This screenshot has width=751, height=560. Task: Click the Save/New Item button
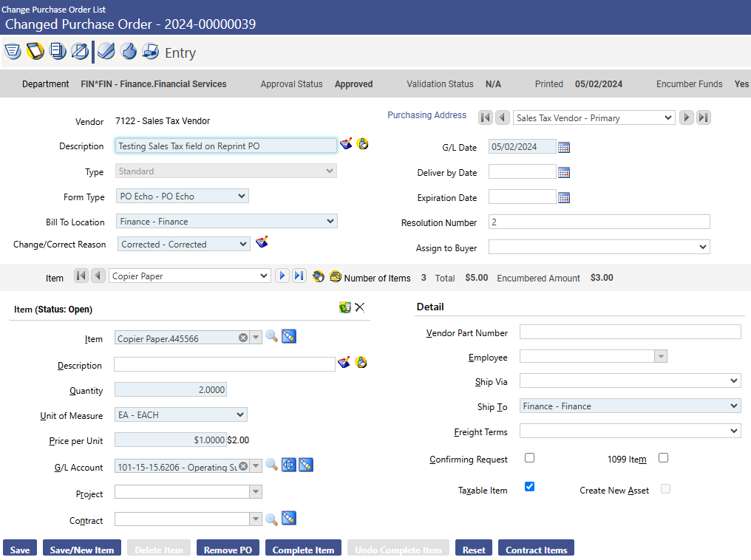click(82, 550)
